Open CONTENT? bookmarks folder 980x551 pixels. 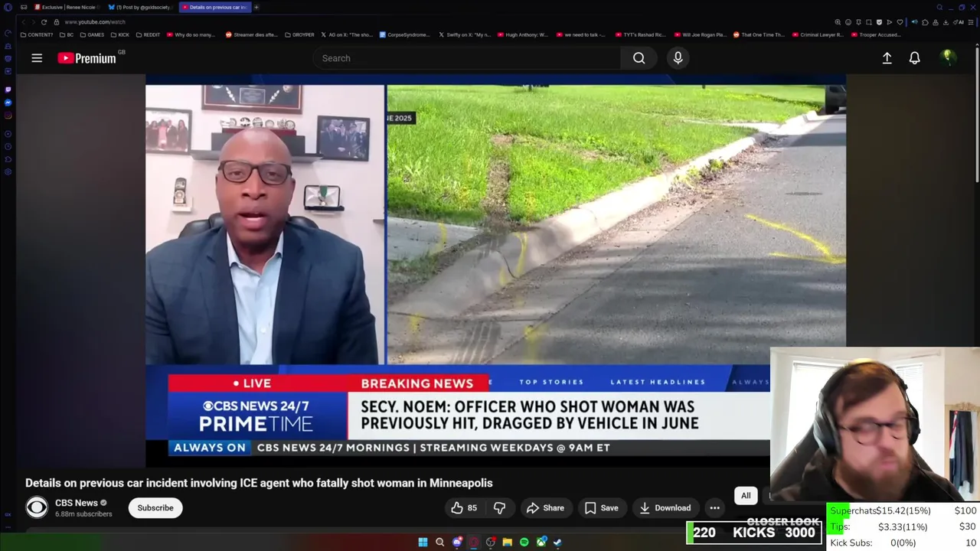[37, 34]
